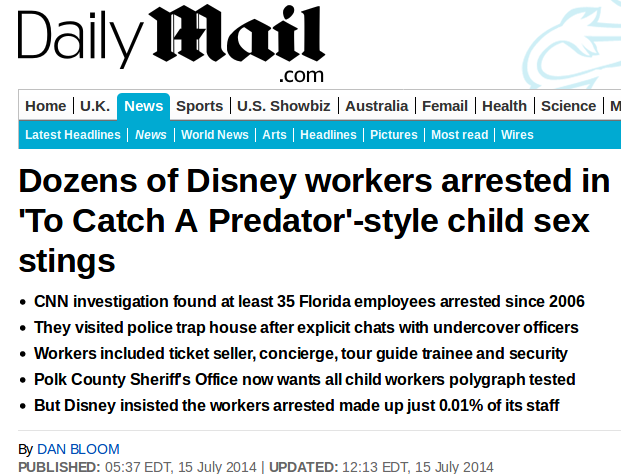Open the Wires sub-menu link

(517, 135)
